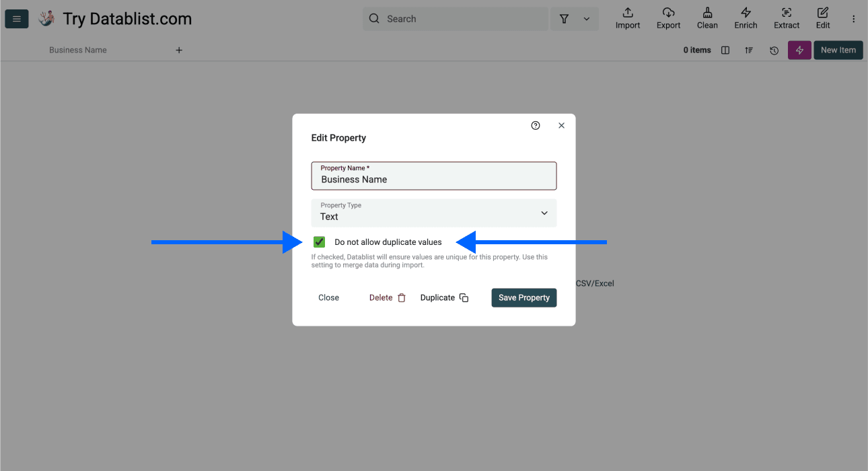
Task: Open the version history panel
Action: click(x=773, y=50)
